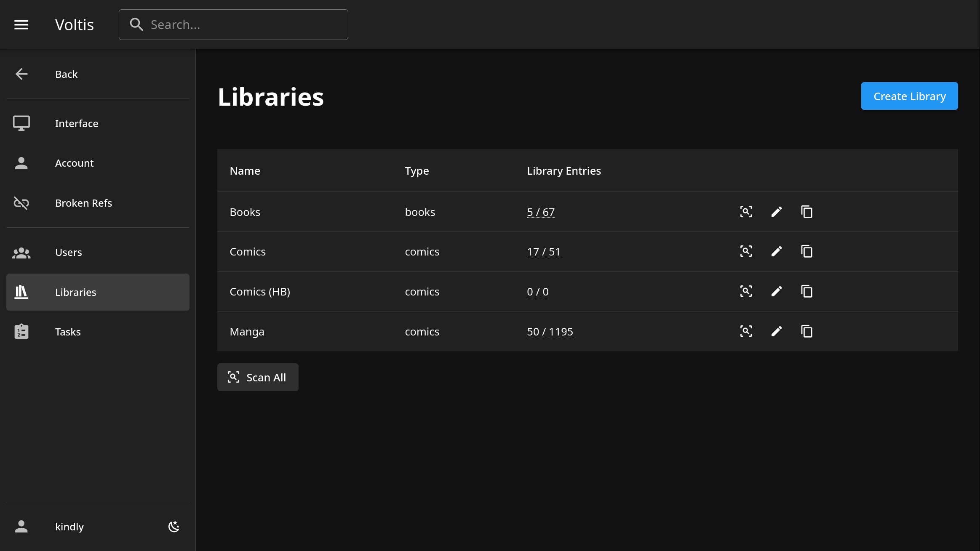
Task: Open Interface settings in the sidebar
Action: [x=77, y=123]
